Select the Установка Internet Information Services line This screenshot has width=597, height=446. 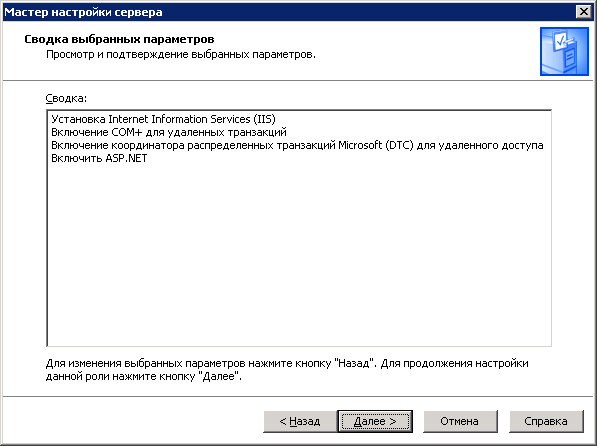163,119
